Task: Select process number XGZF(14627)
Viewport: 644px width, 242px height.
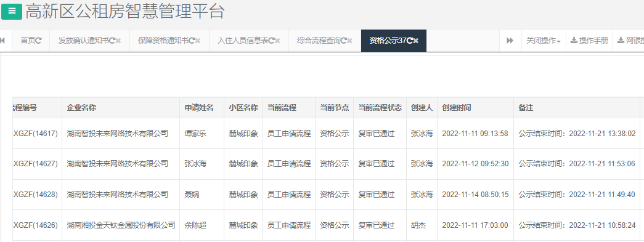Action: [36, 164]
